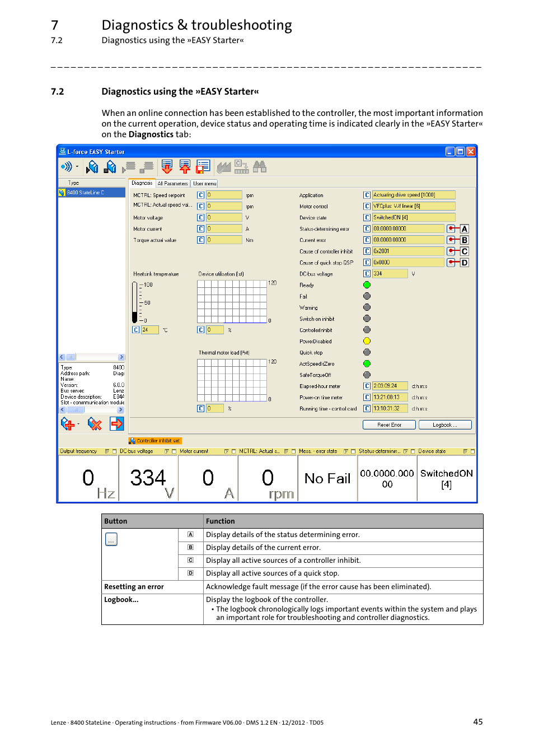This screenshot has width=534, height=756.
Task: Click the inhibit controller toolbar icon
Action: click(111, 166)
